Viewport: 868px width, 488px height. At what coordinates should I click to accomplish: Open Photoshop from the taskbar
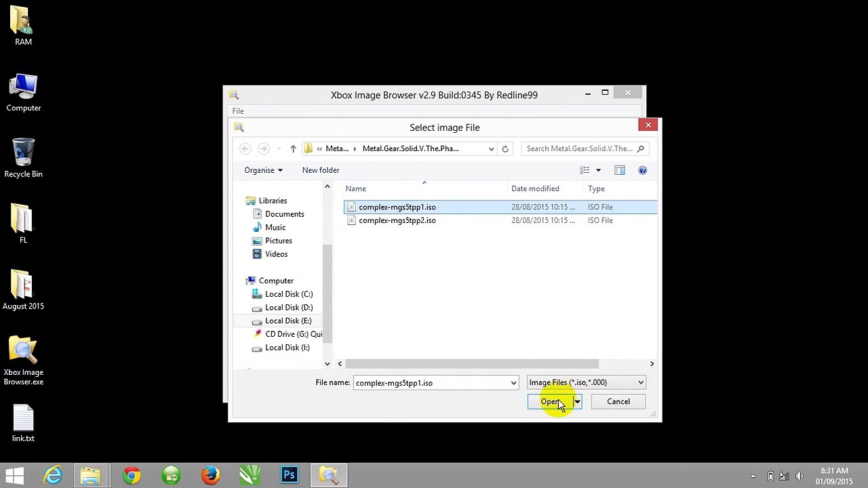(289, 475)
